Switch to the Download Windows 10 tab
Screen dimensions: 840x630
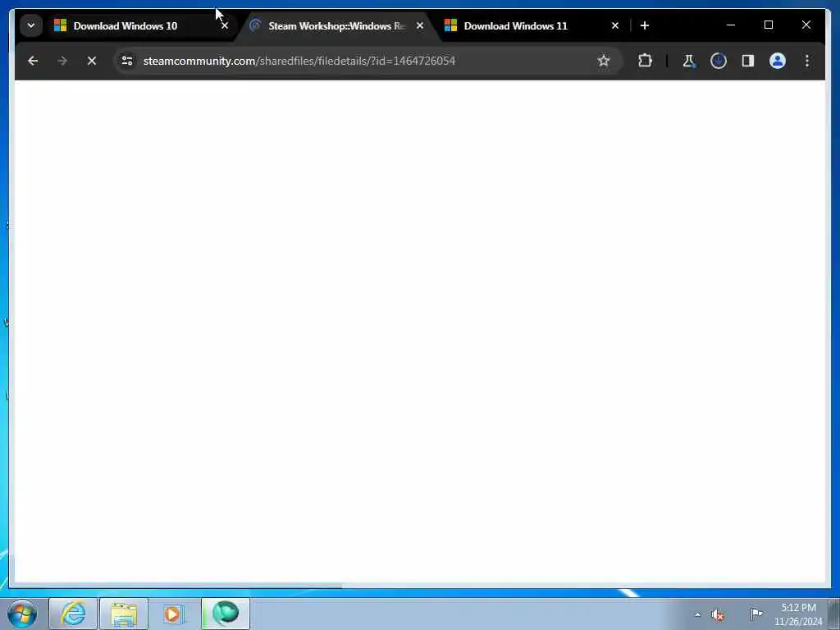[143, 25]
